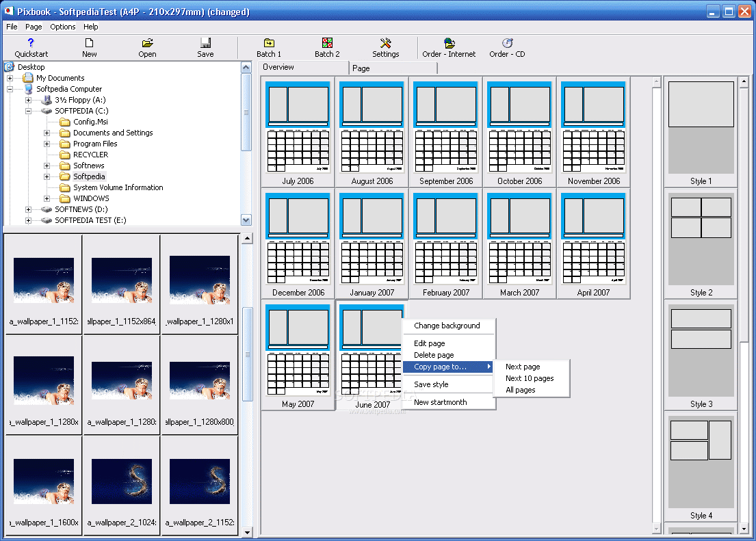Image resolution: width=756 pixels, height=541 pixels.
Task: Select the SOFTPEDIA (C:) drive icon
Action: (47, 111)
